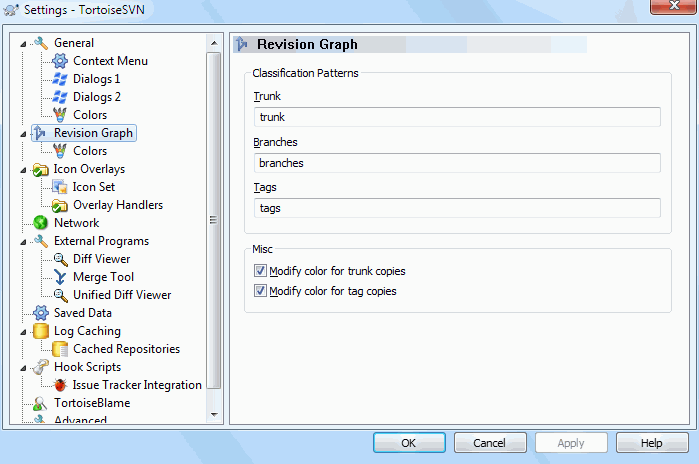Toggle Modify color for trunk copies
Viewport: 699px width, 464px height.
[x=260, y=271]
